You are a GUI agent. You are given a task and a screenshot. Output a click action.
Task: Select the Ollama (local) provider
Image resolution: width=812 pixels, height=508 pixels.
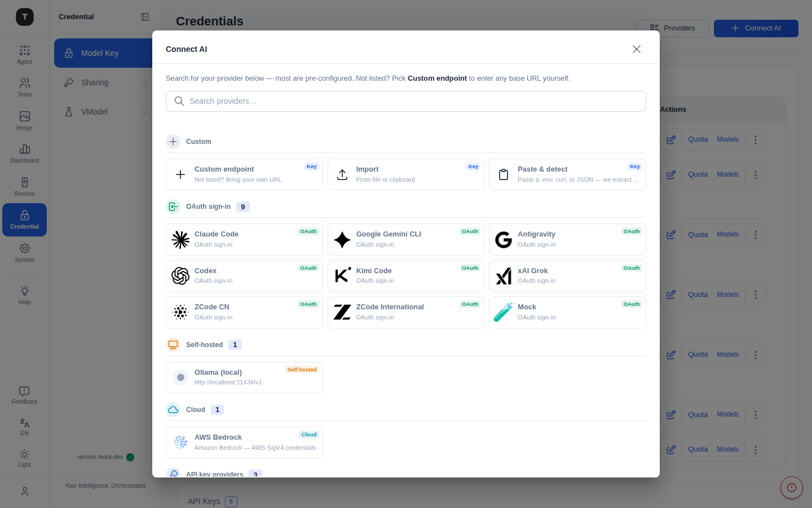click(244, 378)
